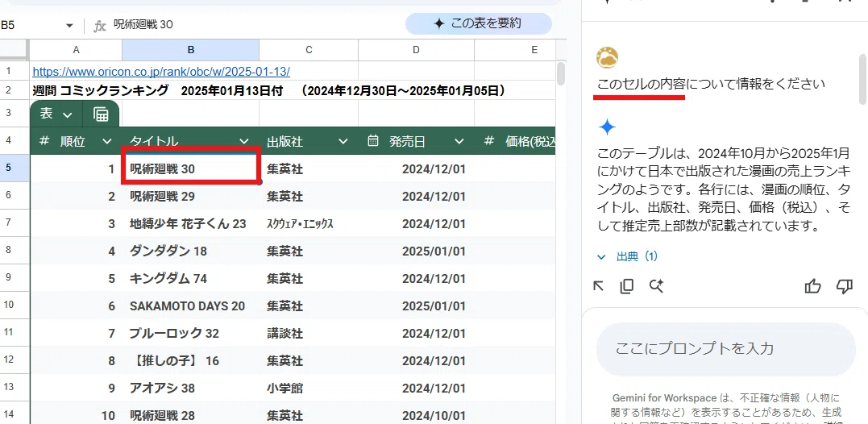868x424 pixels.
Task: Click the regenerate search icon under response
Action: pyautogui.click(x=657, y=285)
